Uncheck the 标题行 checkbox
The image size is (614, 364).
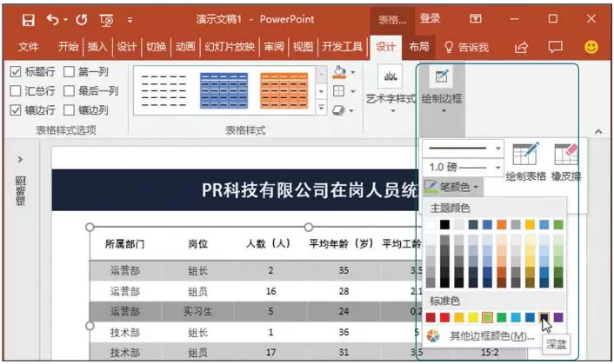click(16, 71)
